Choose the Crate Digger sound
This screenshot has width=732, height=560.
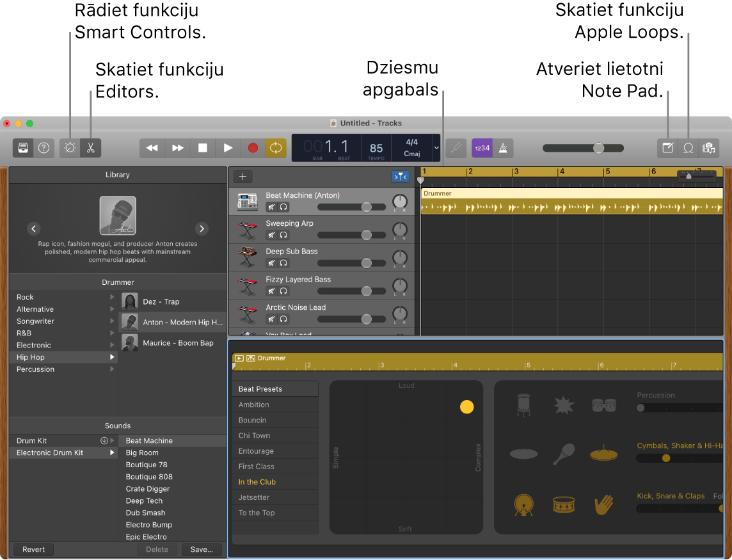[x=172, y=489]
